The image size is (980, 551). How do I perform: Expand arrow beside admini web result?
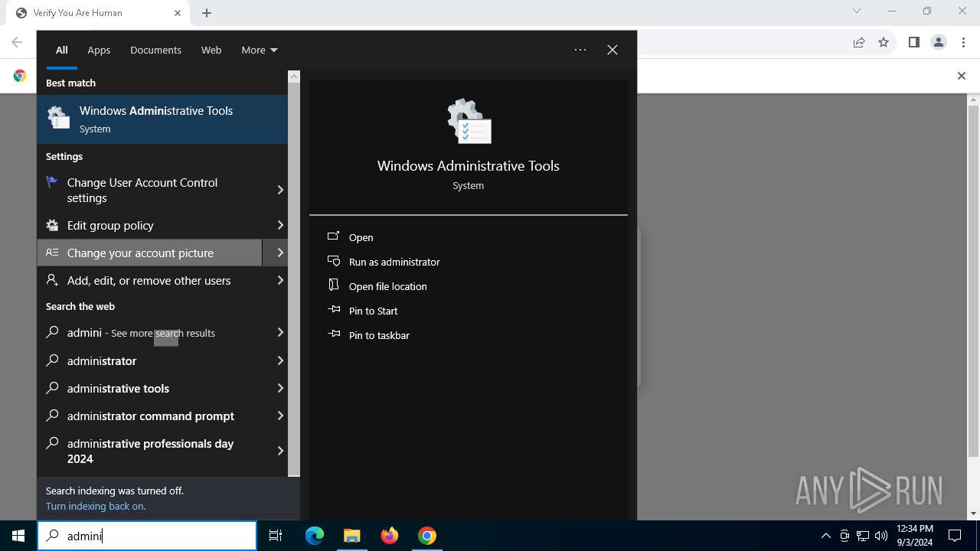click(279, 333)
